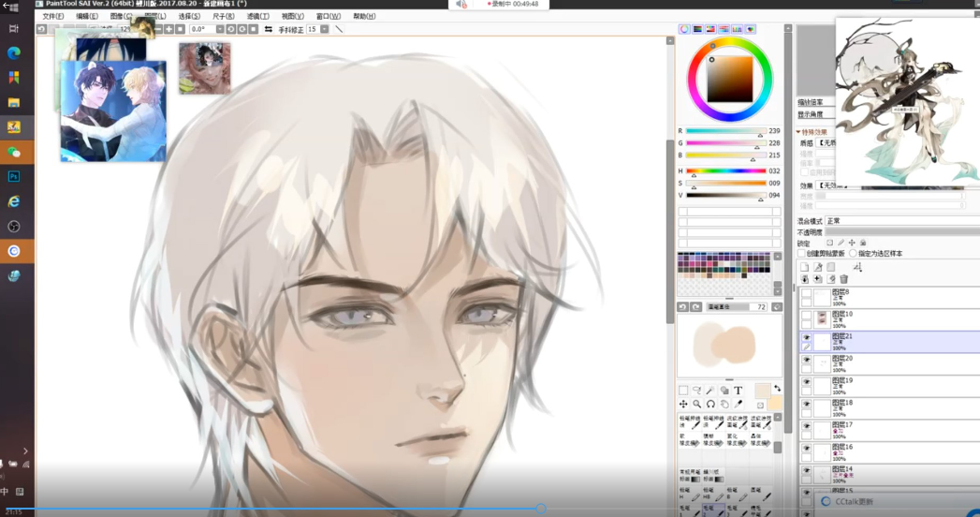The width and height of the screenshot is (980, 517).
Task: Click the hue H slider
Action: pyautogui.click(x=726, y=170)
